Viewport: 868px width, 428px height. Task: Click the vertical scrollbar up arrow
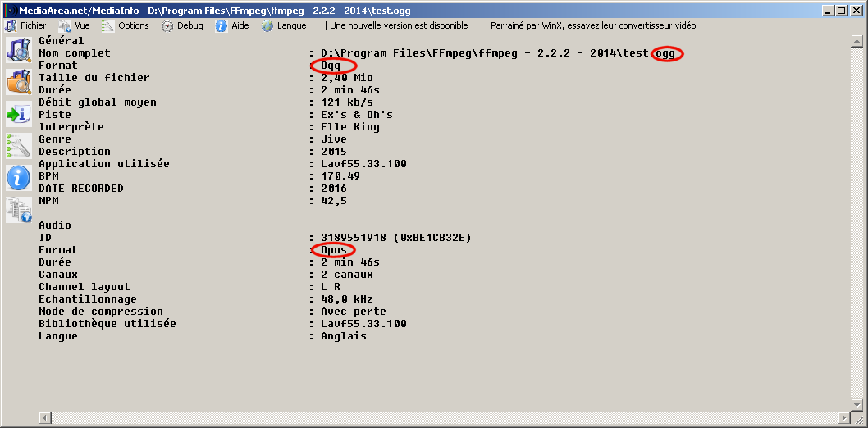(857, 42)
